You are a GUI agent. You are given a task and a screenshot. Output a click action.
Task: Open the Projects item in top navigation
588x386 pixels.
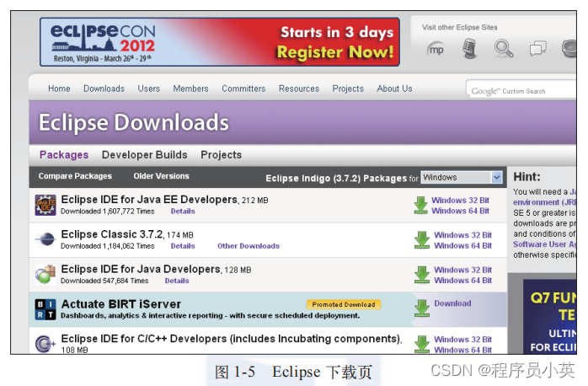click(x=348, y=88)
